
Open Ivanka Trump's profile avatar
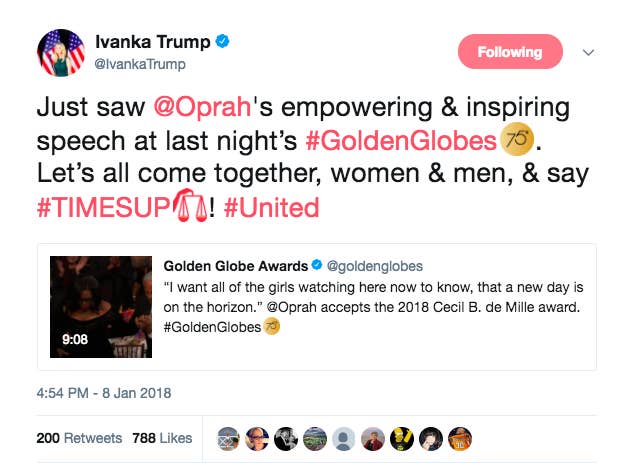coord(61,53)
